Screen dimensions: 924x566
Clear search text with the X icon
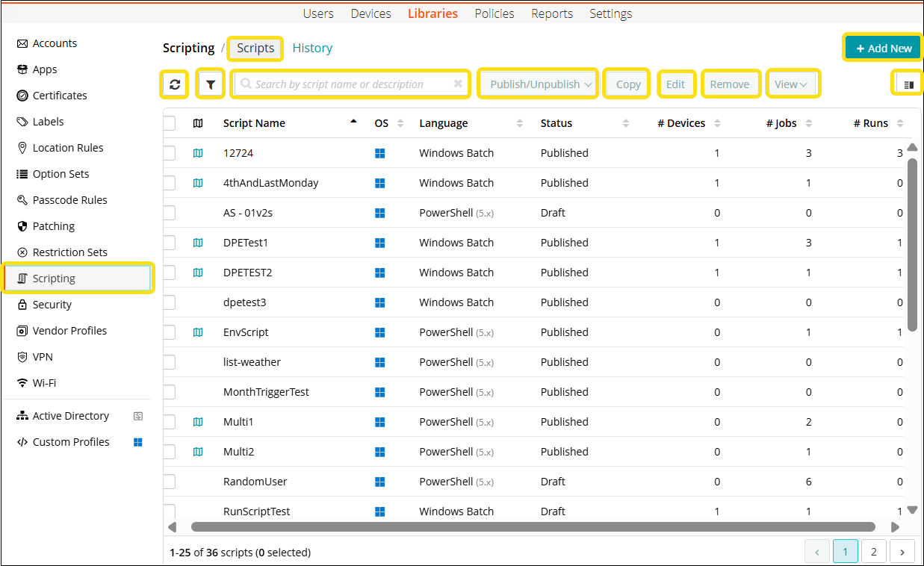[x=458, y=84]
